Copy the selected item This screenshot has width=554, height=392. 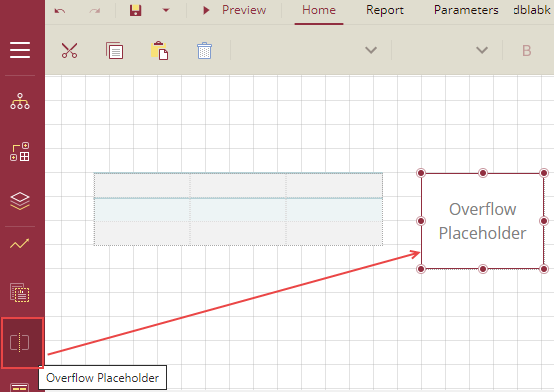point(114,51)
